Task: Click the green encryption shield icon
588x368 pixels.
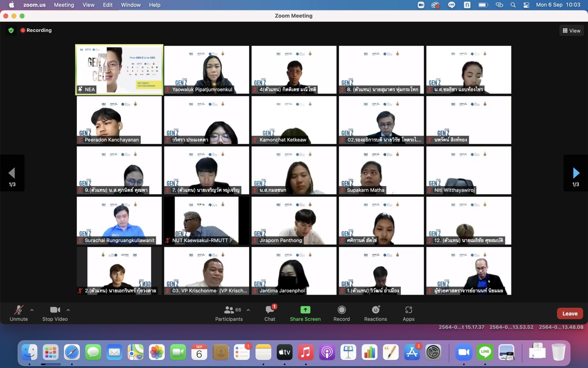Action: point(11,31)
